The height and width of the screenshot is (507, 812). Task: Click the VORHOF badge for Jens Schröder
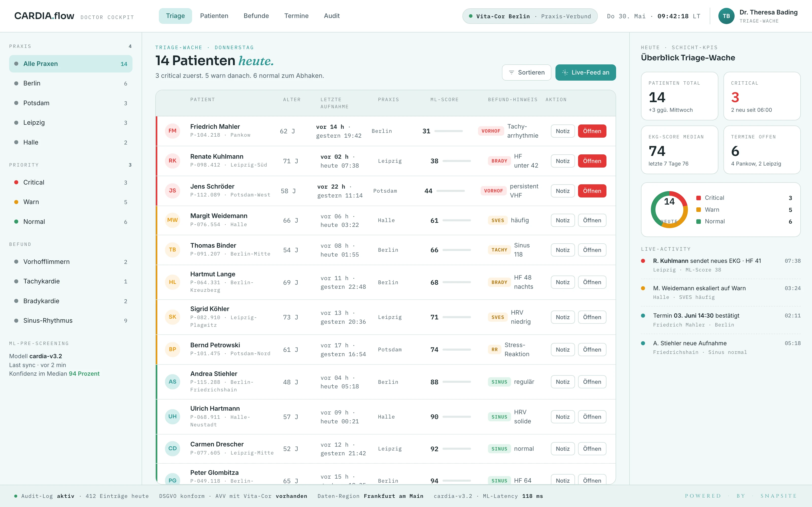pyautogui.click(x=493, y=191)
